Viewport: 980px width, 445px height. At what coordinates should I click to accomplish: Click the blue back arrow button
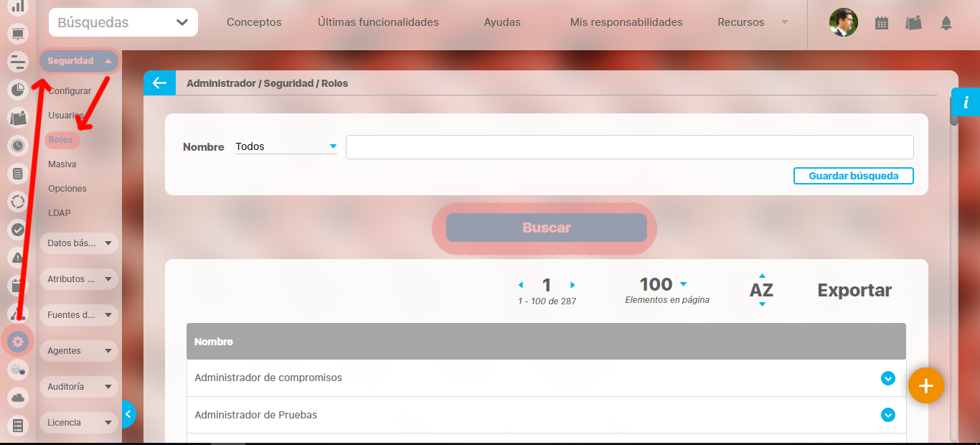pyautogui.click(x=159, y=83)
